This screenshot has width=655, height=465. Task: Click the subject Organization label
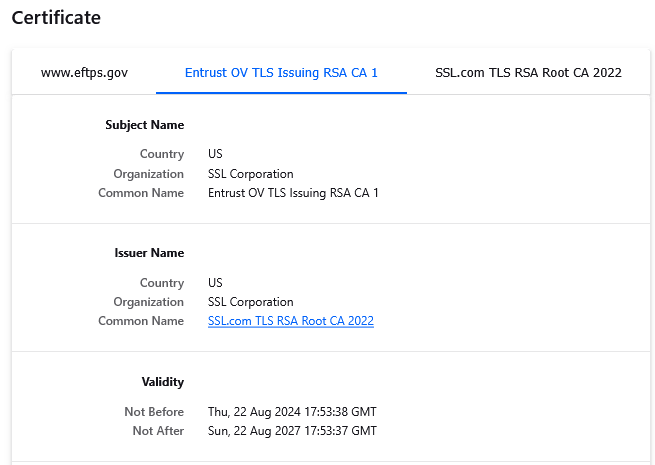click(x=149, y=174)
